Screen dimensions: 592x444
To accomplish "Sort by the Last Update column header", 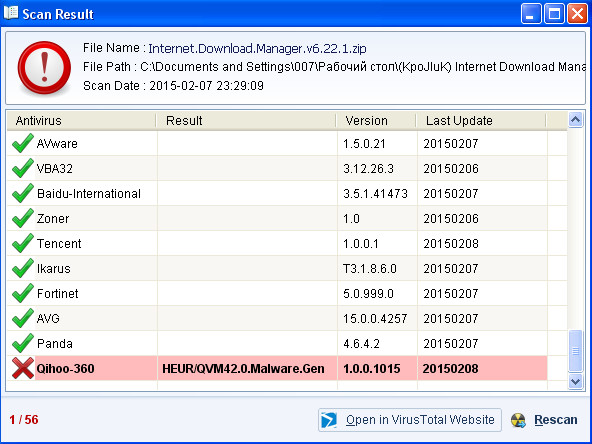I will [x=481, y=121].
